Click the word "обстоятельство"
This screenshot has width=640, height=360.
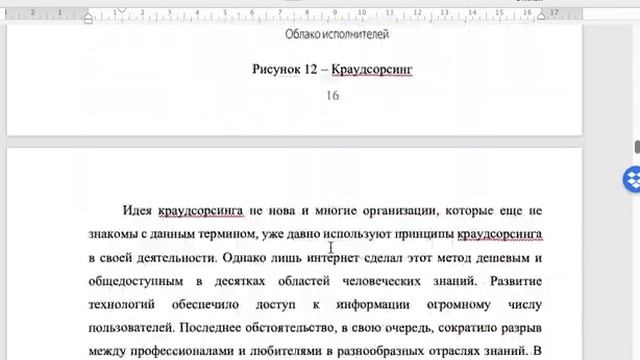pos(289,328)
